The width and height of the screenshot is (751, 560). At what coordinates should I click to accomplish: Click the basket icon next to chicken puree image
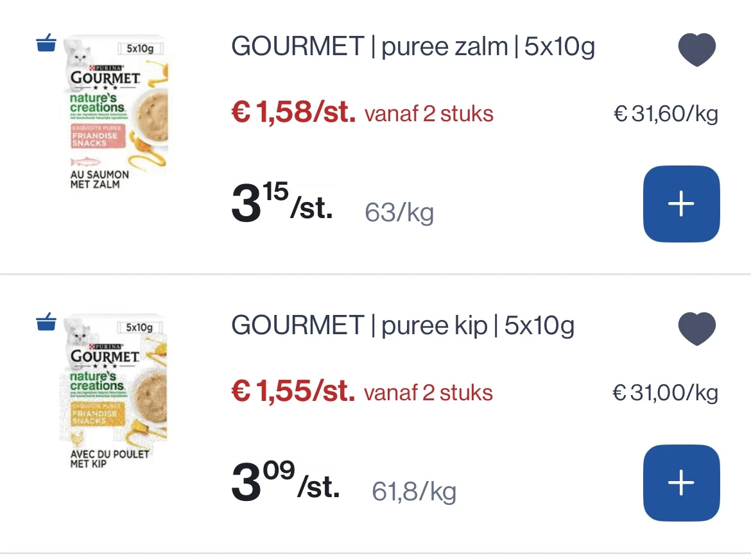tap(46, 323)
